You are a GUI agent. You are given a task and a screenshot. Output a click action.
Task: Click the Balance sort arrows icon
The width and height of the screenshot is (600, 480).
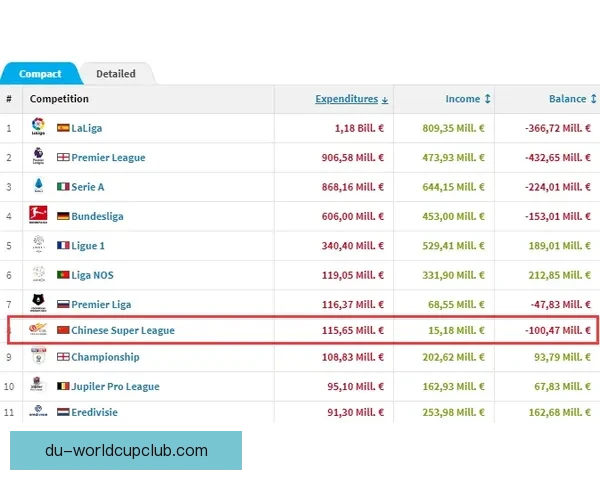[593, 99]
